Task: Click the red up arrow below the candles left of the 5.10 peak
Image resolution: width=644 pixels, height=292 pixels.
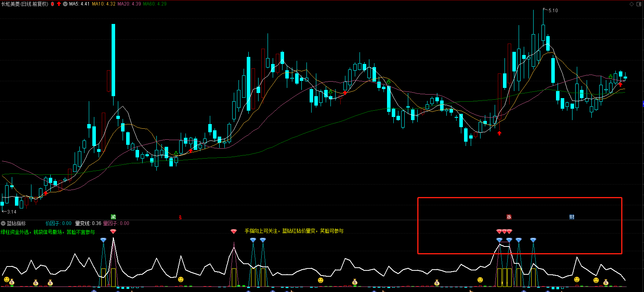Action: (499, 133)
